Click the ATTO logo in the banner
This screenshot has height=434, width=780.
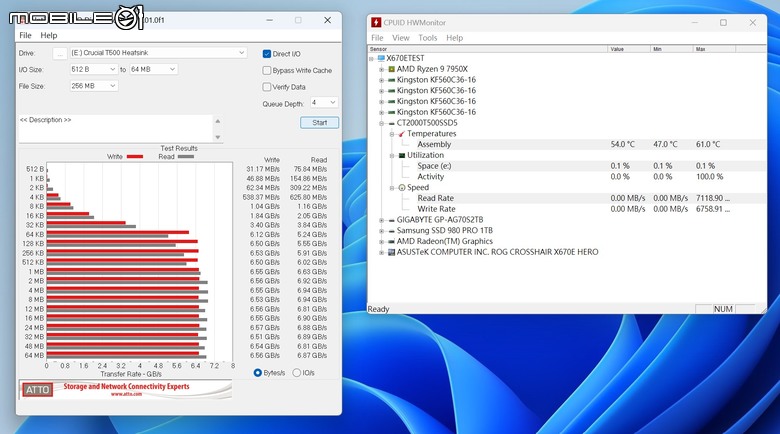point(38,390)
